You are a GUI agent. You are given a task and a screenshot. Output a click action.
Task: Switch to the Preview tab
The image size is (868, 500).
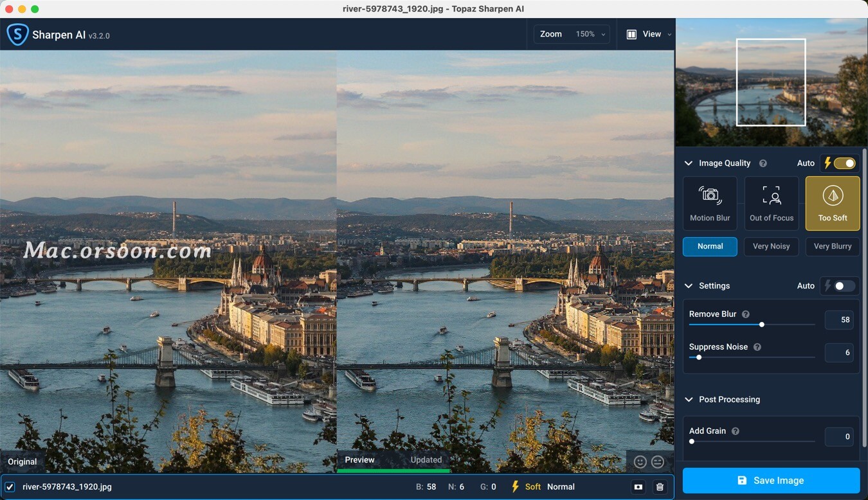(x=359, y=460)
